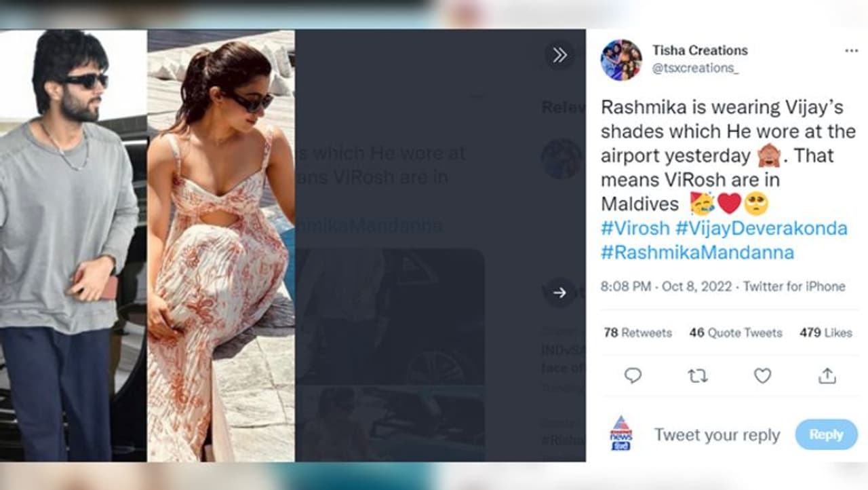Screen dimensions: 868x490
Task: Click the reply box user avatar
Action: [620, 434]
